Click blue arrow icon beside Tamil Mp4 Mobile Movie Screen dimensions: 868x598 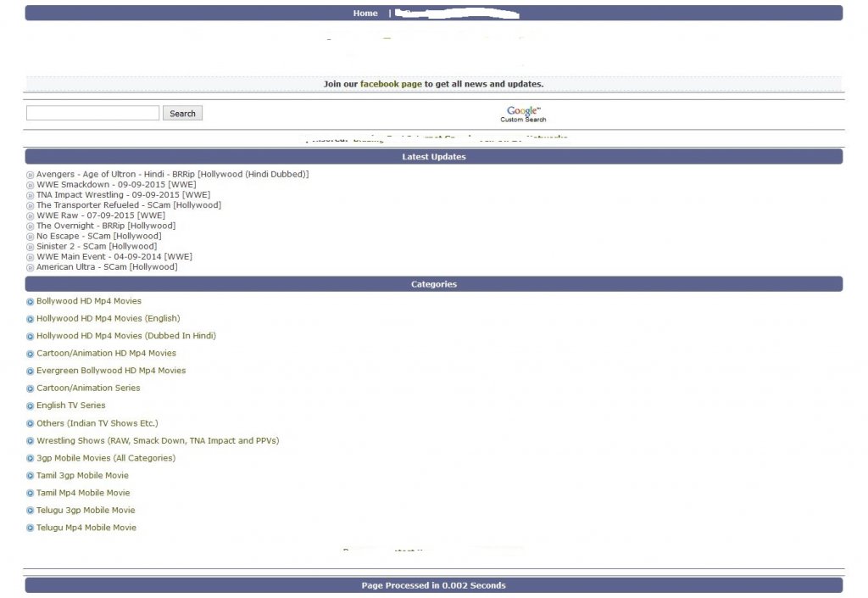coord(30,494)
